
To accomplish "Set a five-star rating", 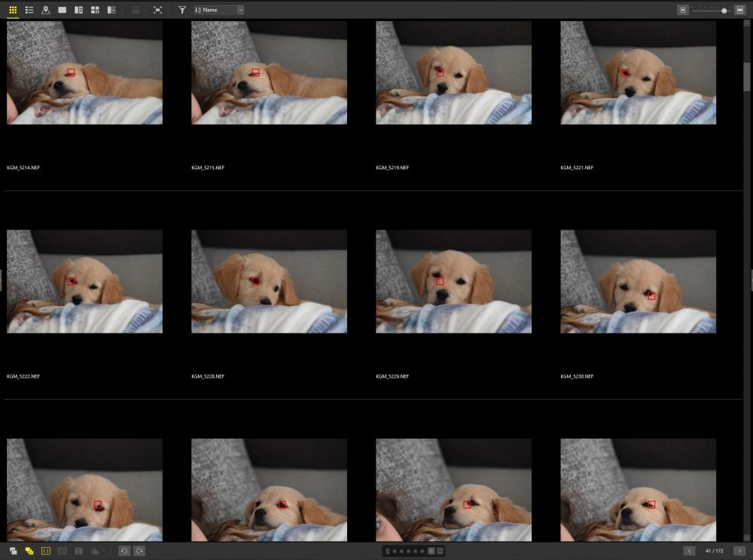I will click(x=422, y=551).
